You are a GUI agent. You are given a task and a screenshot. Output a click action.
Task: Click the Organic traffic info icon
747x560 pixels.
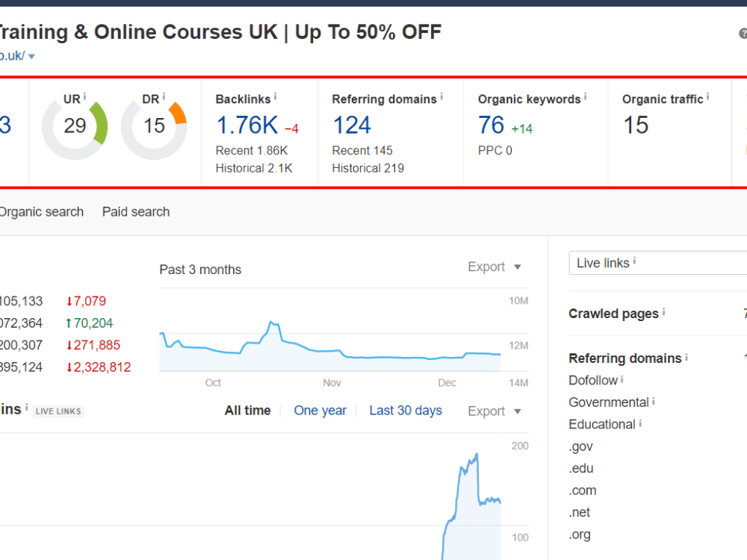pos(708,96)
